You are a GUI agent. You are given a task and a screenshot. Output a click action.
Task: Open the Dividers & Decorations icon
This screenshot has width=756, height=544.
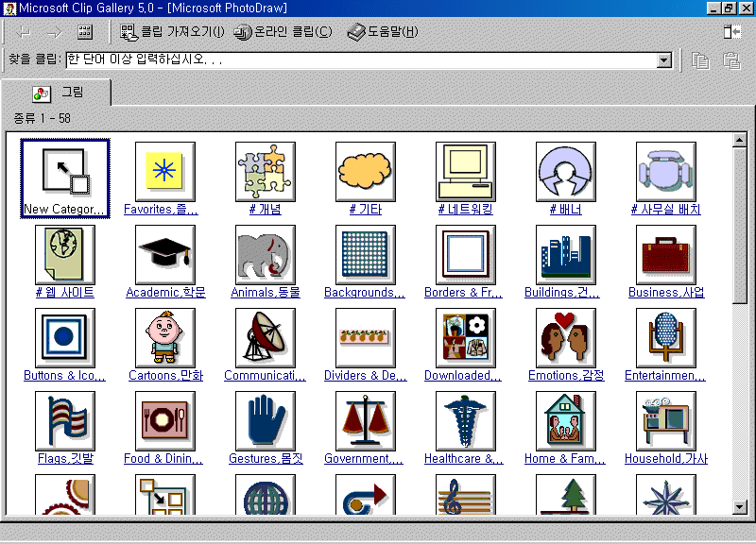[366, 338]
